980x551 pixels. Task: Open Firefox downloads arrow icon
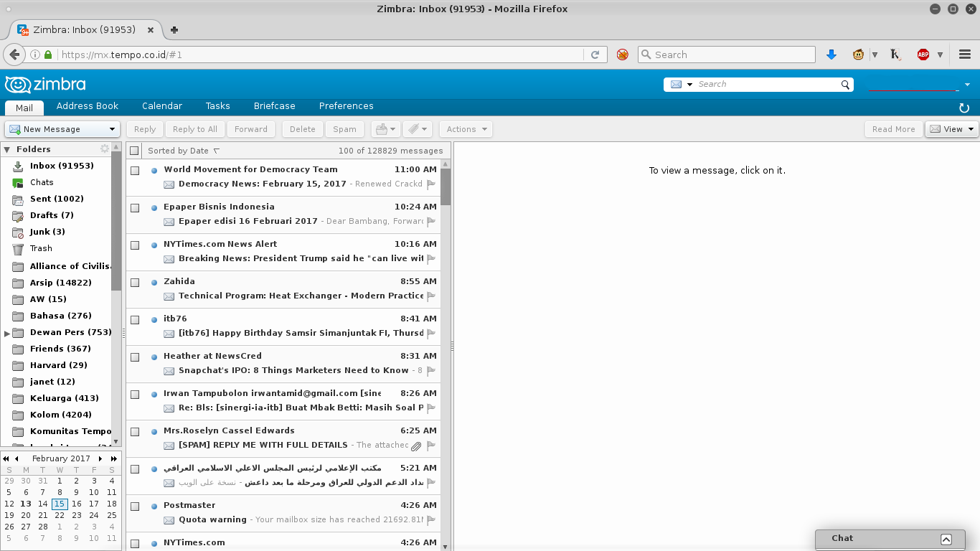(831, 55)
